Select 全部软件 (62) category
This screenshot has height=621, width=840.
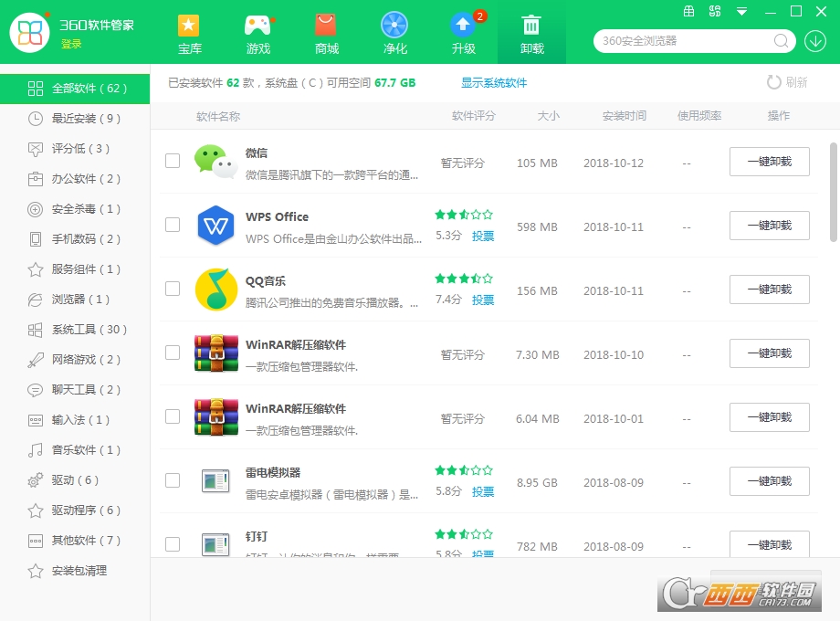pos(75,89)
